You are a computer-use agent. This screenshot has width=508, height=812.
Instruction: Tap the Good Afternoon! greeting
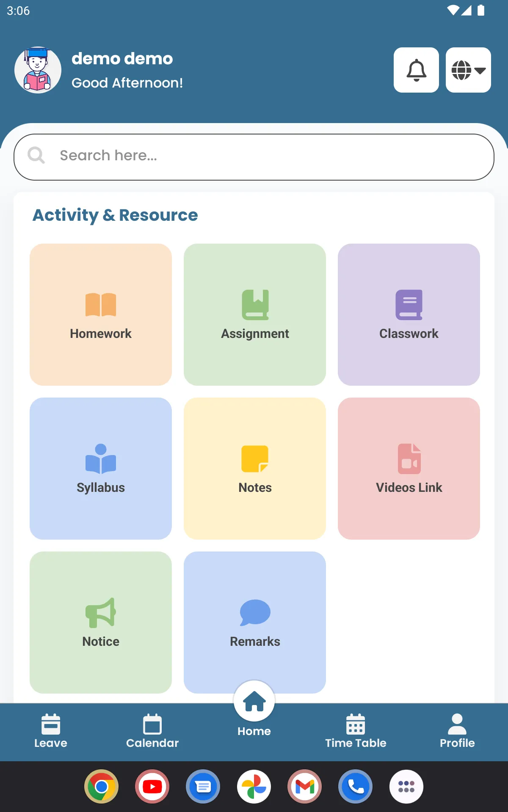click(127, 83)
